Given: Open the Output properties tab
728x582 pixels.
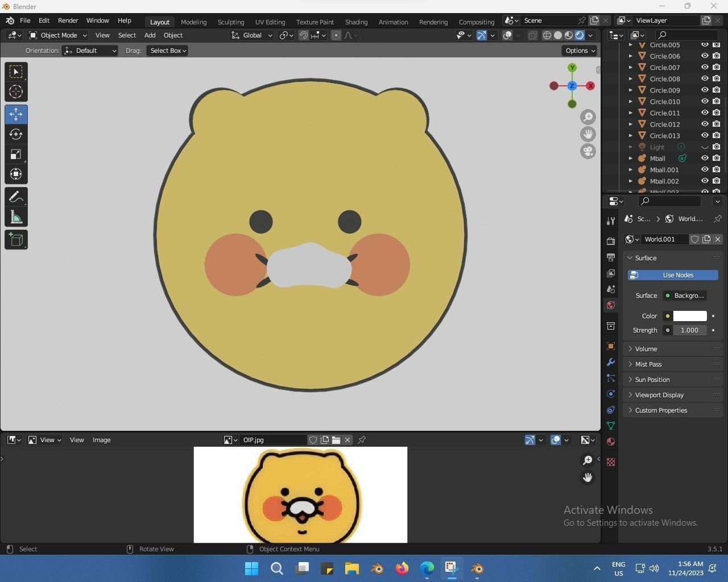Looking at the screenshot, I should click(611, 257).
